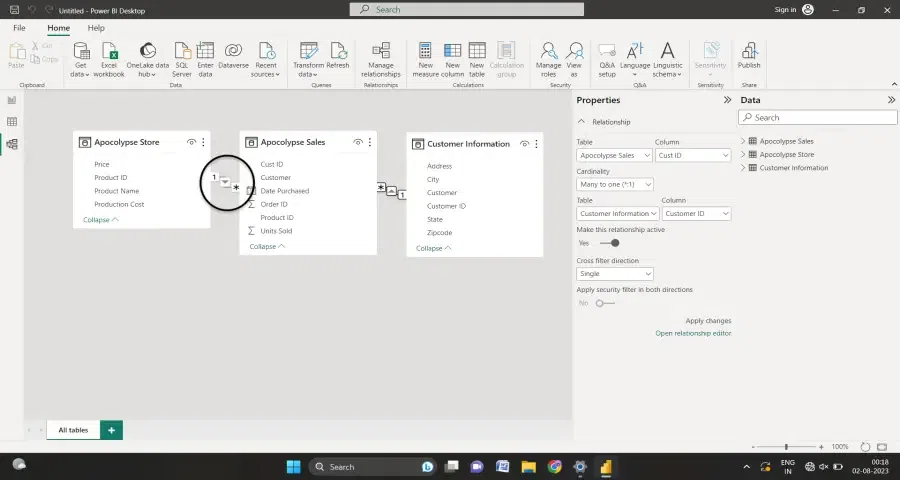Toggle visibility of Apocolypse Store table
900x480 pixels.
(x=191, y=142)
